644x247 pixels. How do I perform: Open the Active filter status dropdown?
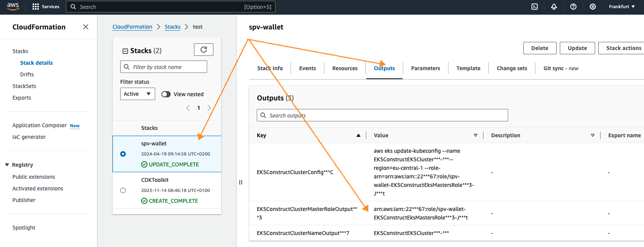[x=138, y=94]
